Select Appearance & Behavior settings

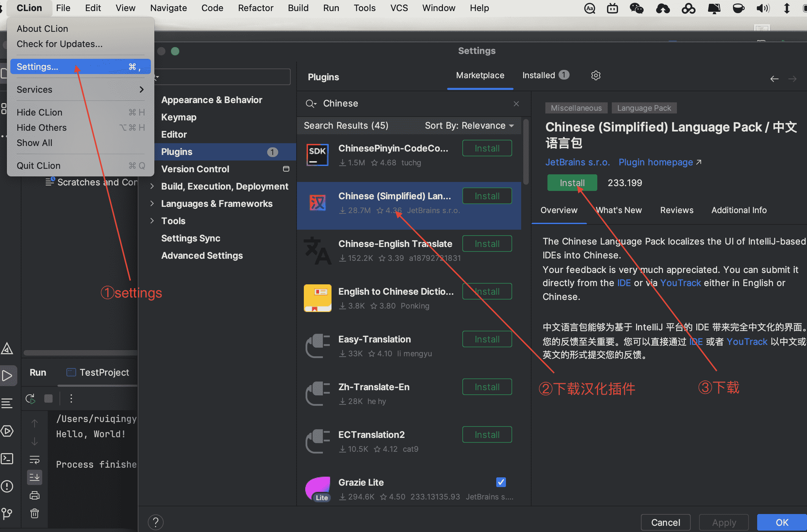(x=211, y=100)
